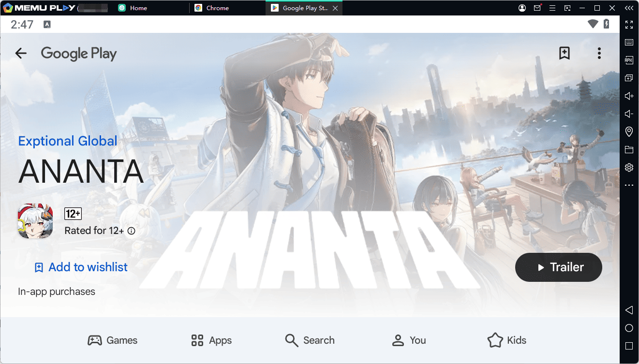Click the volume up icon

[x=629, y=96]
